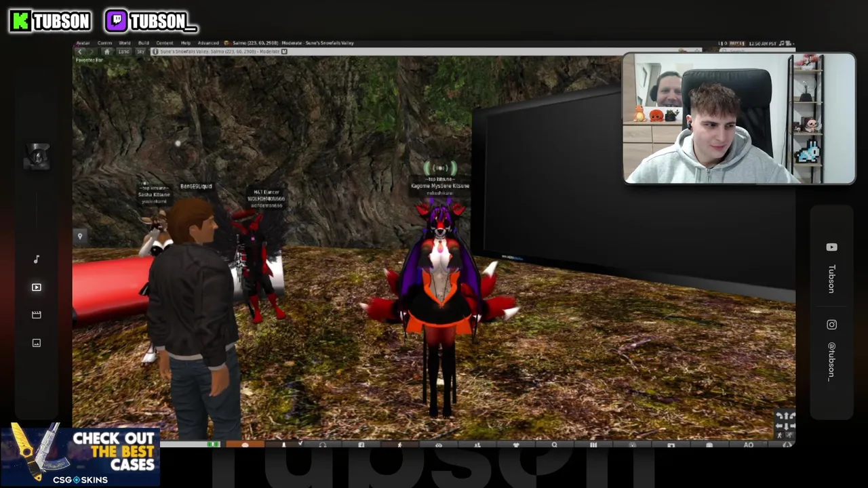Click the music note icon in left sidebar
The height and width of the screenshot is (488, 868).
coord(37,259)
